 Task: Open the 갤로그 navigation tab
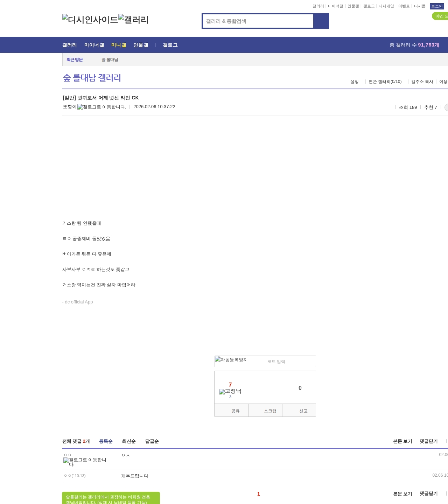[170, 45]
